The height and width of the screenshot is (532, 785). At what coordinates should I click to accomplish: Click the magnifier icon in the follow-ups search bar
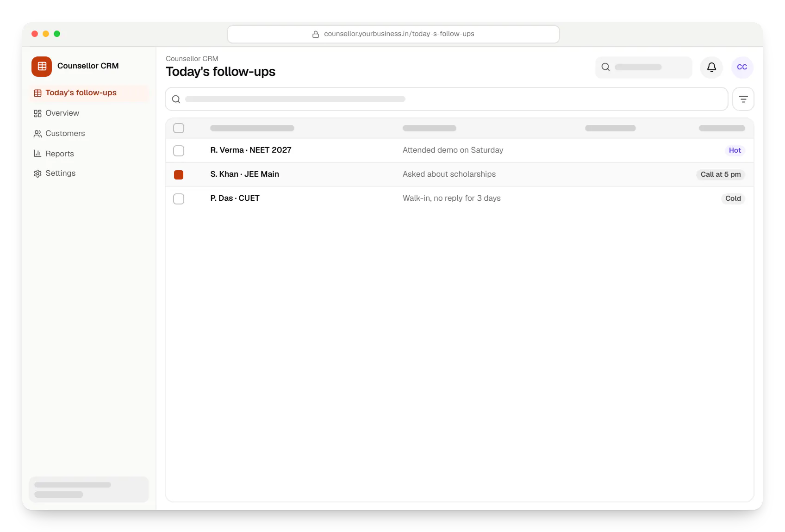(x=176, y=99)
